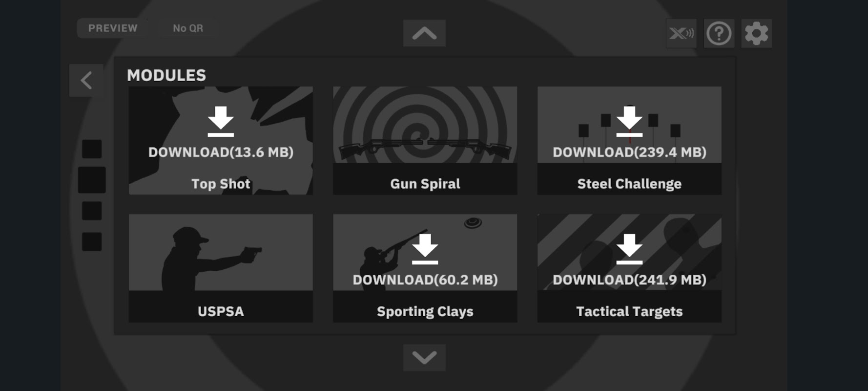This screenshot has height=391, width=868.
Task: Open the settings gear icon
Action: click(756, 34)
